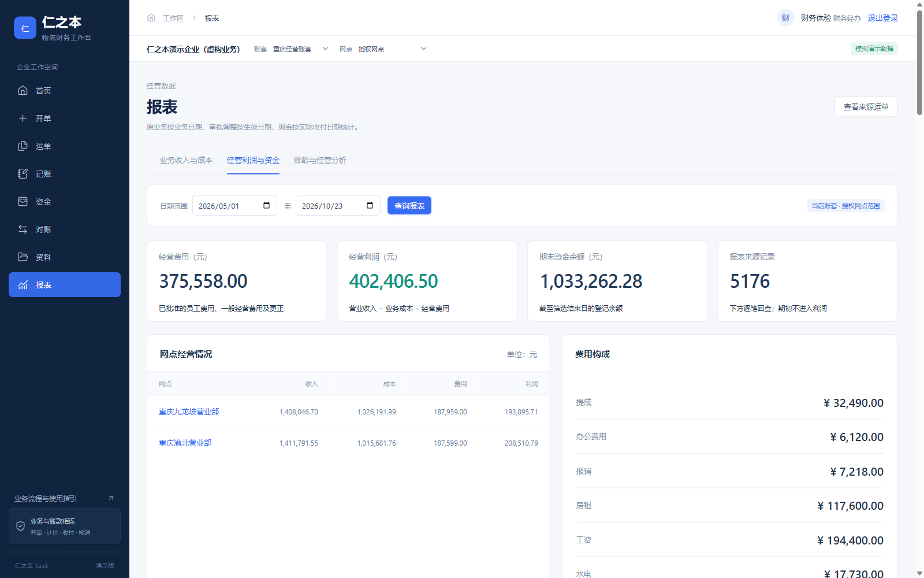Image resolution: width=924 pixels, height=578 pixels.
Task: Click the shield icon in 业务与账款相连 card
Action: click(x=20, y=526)
